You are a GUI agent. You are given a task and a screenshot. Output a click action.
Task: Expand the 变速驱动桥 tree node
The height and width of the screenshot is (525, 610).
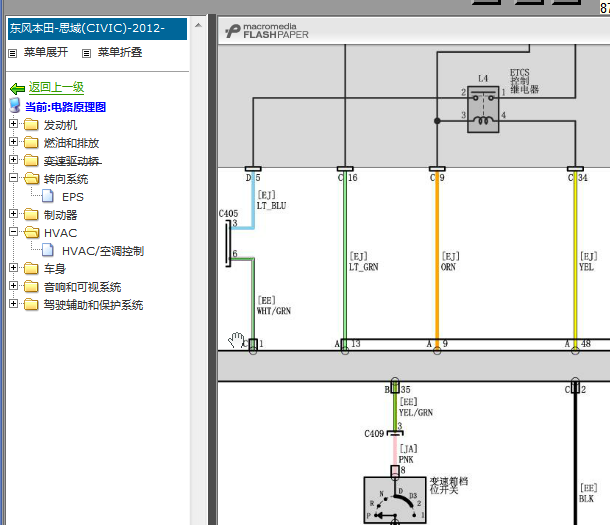pyautogui.click(x=14, y=159)
